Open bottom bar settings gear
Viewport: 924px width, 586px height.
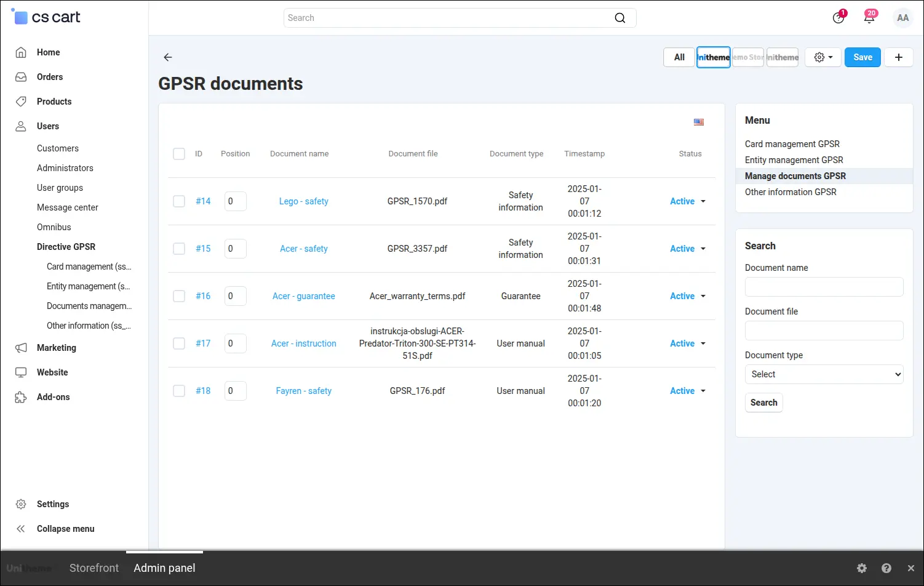[862, 568]
